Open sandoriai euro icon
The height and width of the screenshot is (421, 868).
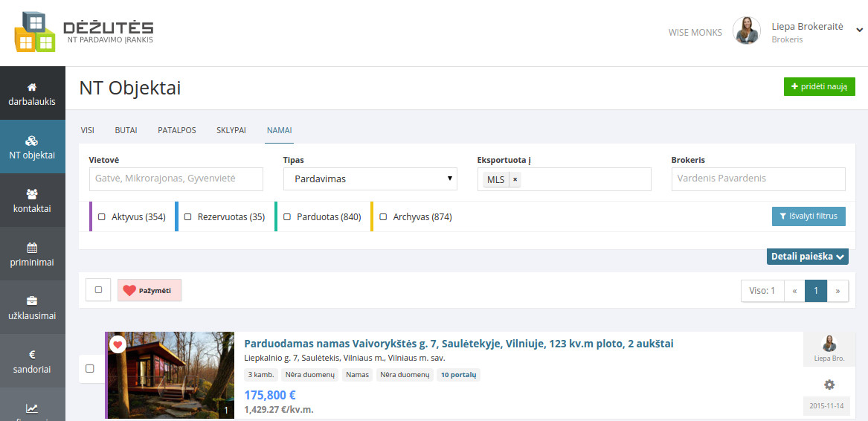pyautogui.click(x=32, y=355)
